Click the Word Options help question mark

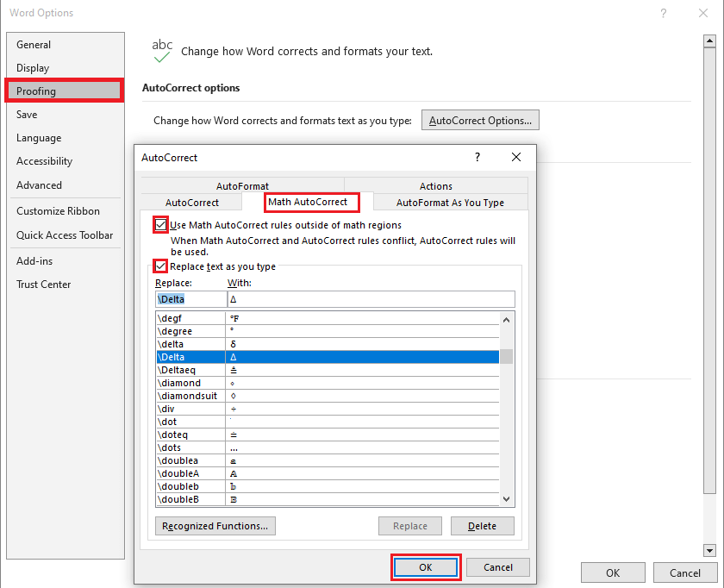point(663,13)
